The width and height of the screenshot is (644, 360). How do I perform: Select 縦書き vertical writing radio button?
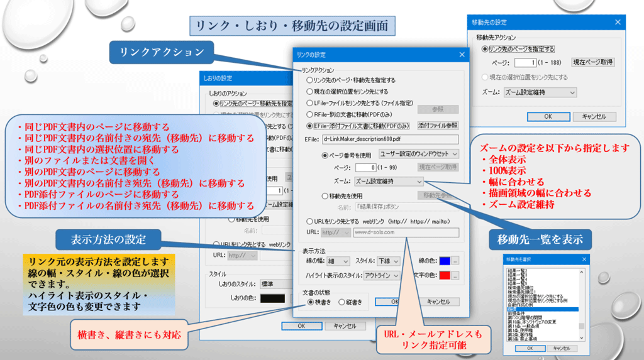click(343, 302)
